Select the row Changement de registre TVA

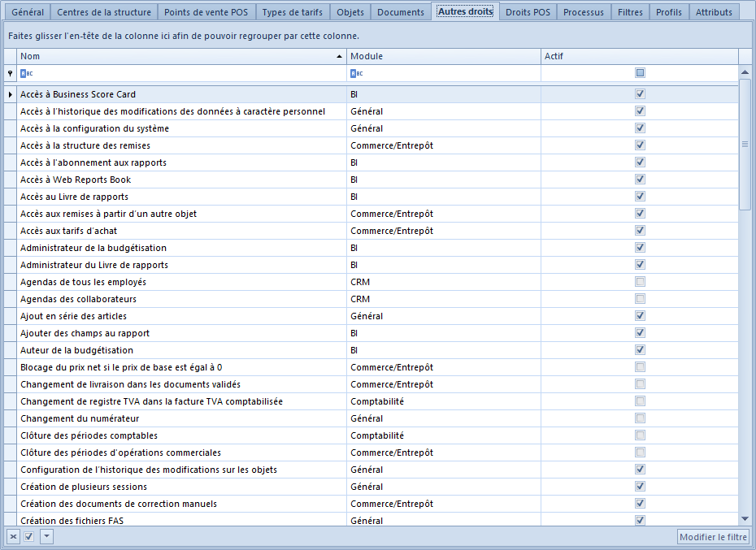[x=371, y=401]
